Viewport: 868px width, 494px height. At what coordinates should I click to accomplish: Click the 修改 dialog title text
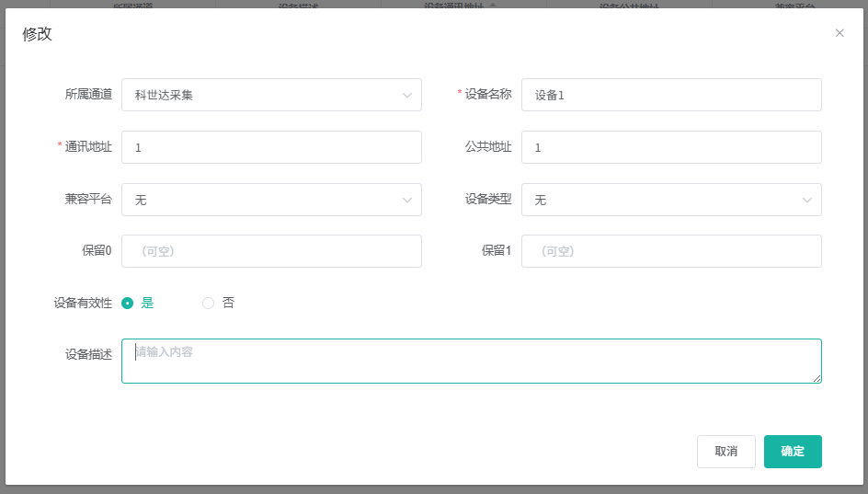tap(38, 34)
